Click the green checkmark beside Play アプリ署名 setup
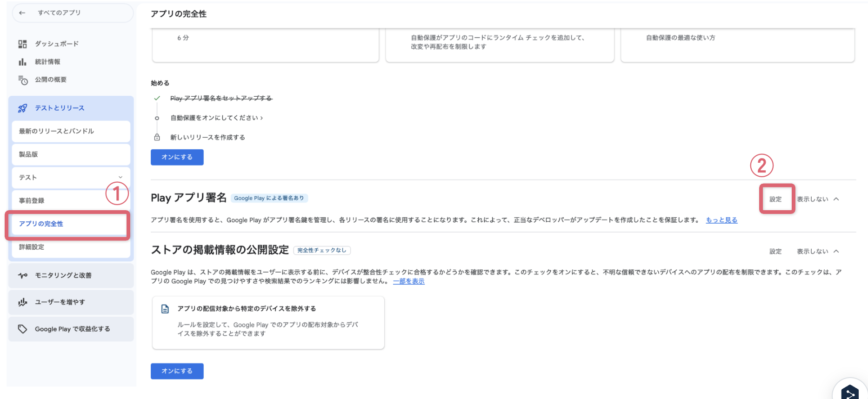This screenshot has height=399, width=868. click(x=157, y=98)
